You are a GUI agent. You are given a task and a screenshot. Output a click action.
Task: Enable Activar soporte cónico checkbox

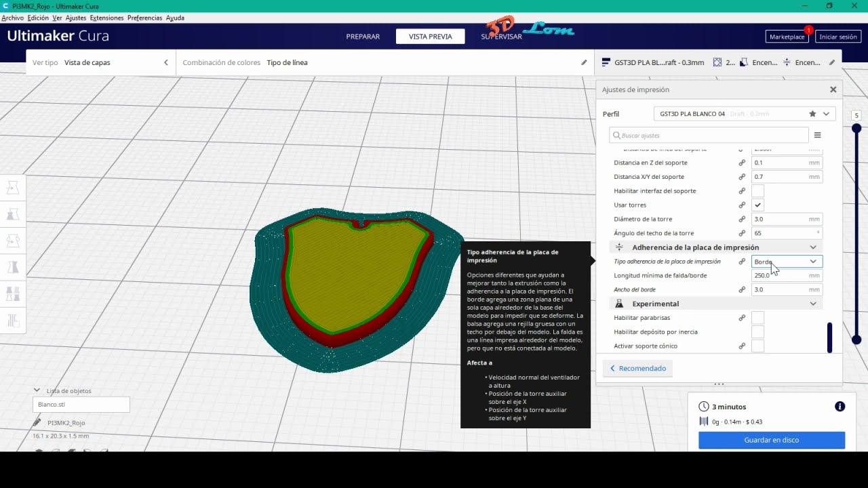(x=758, y=346)
